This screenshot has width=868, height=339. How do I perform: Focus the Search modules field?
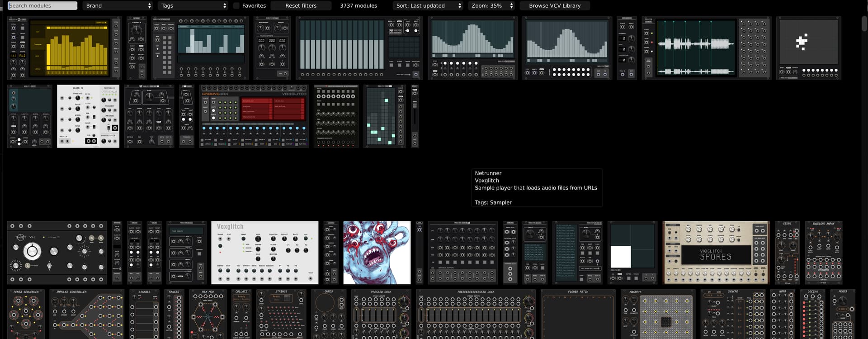[42, 6]
